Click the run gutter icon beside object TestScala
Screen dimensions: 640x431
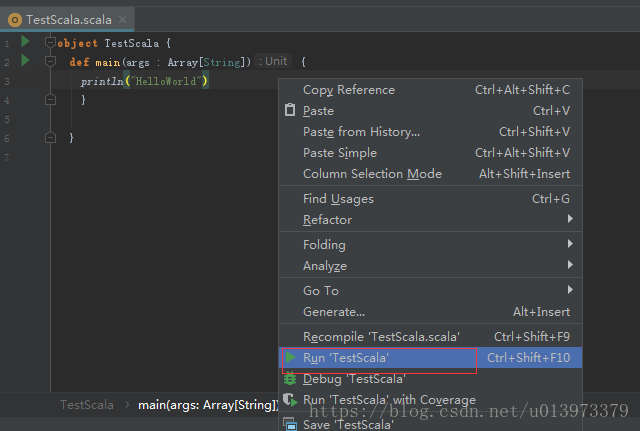(x=26, y=42)
